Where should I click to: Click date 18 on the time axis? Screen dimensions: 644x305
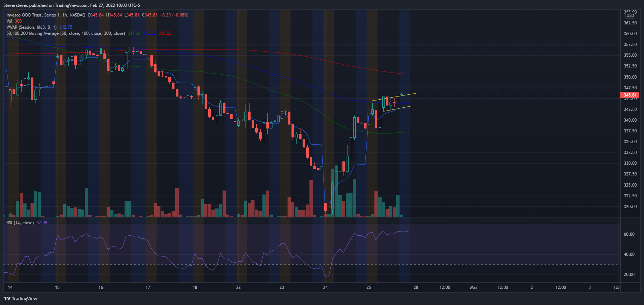[195, 287]
